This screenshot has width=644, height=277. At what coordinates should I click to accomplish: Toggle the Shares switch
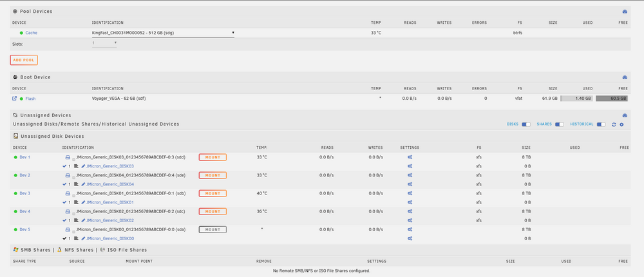(x=560, y=124)
